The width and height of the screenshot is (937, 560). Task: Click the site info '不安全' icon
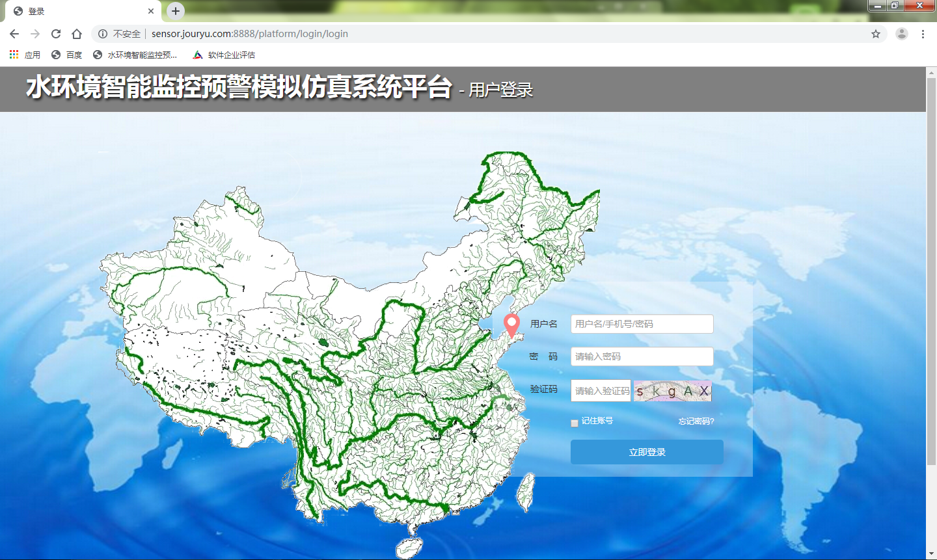tap(103, 34)
